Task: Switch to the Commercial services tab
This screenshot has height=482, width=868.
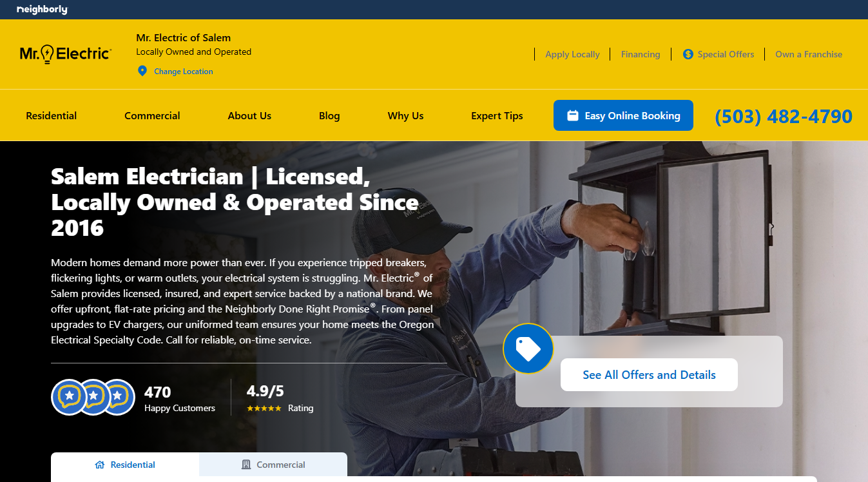Action: 273,465
